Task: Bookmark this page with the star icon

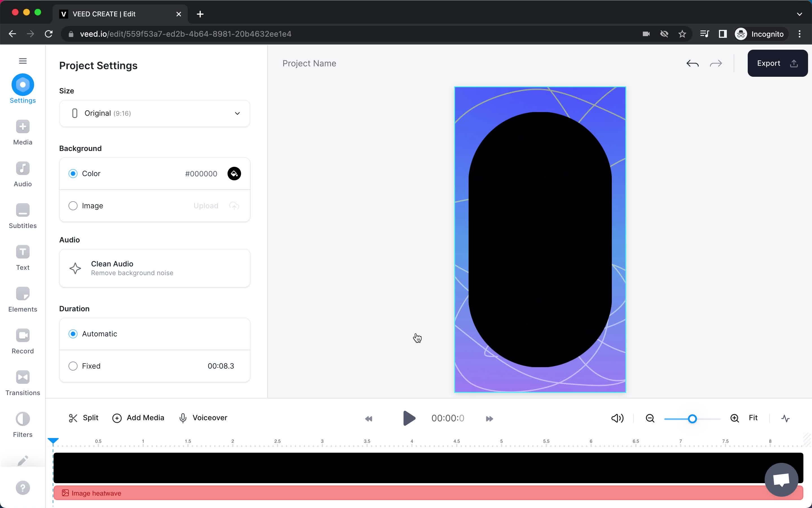Action: coord(682,34)
